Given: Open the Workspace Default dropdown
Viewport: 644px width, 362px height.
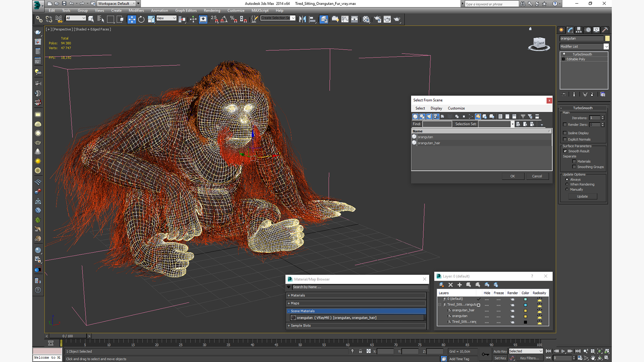Looking at the screenshot, I should coord(116,4).
